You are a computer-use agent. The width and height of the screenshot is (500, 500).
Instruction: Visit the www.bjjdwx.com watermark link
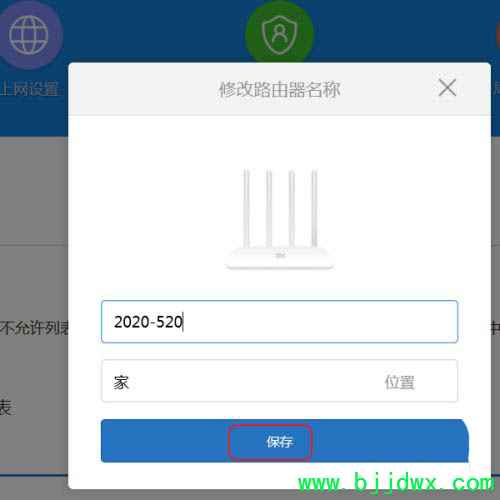pyautogui.click(x=396, y=483)
